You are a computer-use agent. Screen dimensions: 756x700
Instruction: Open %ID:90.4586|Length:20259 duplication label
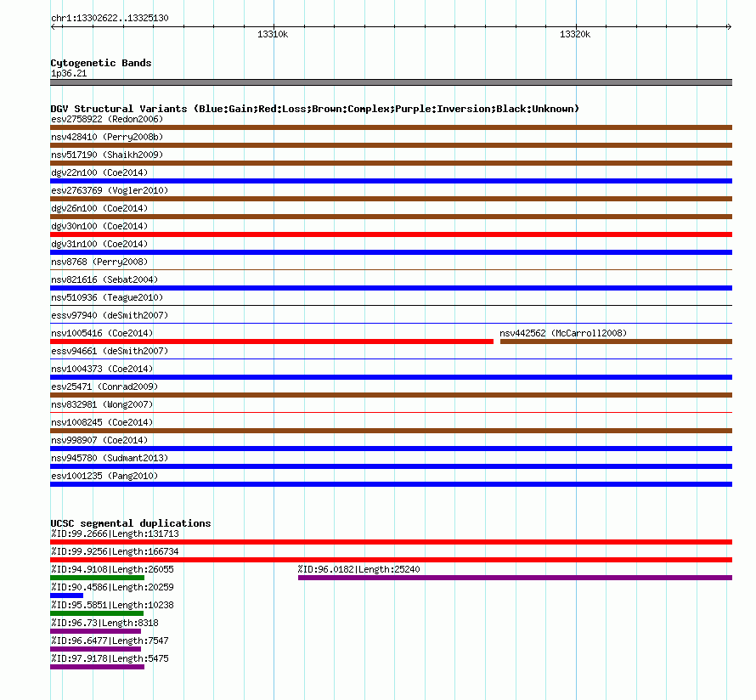(112, 587)
